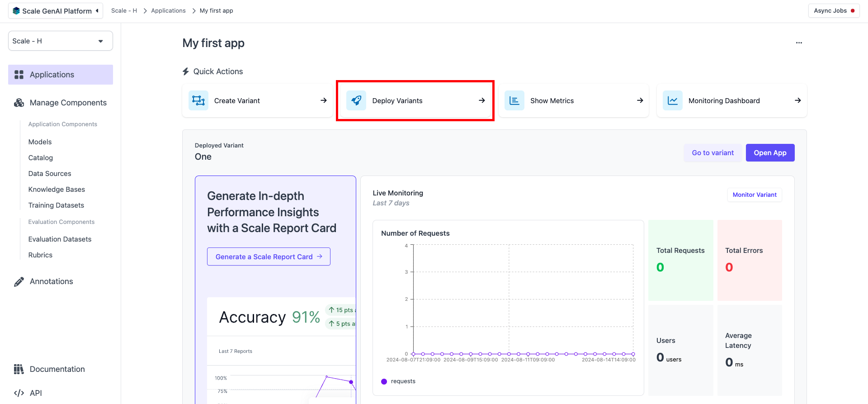Click Generate a Scale Report Card button
Screen dimensions: 868x404
[269, 257]
